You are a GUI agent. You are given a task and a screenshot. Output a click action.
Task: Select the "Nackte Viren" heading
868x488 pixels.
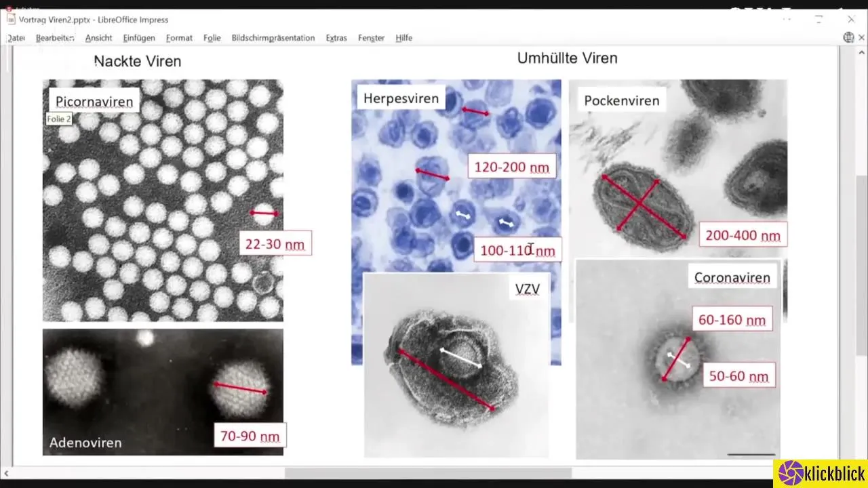click(x=138, y=61)
